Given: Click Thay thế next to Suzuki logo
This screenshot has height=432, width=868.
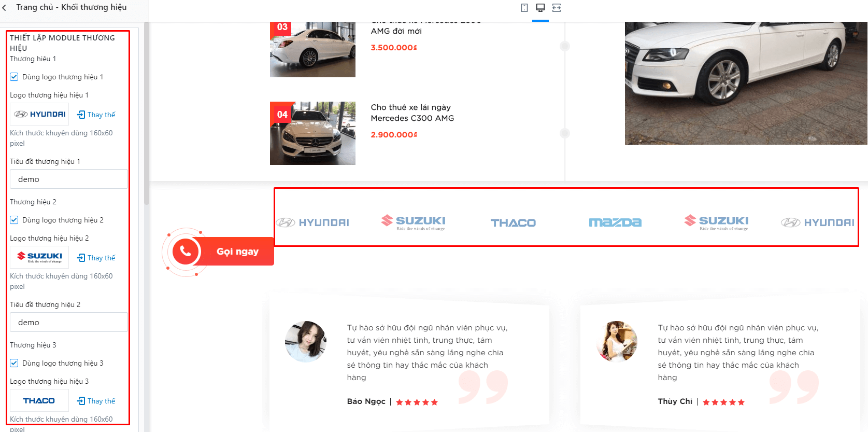Looking at the screenshot, I should (x=96, y=258).
